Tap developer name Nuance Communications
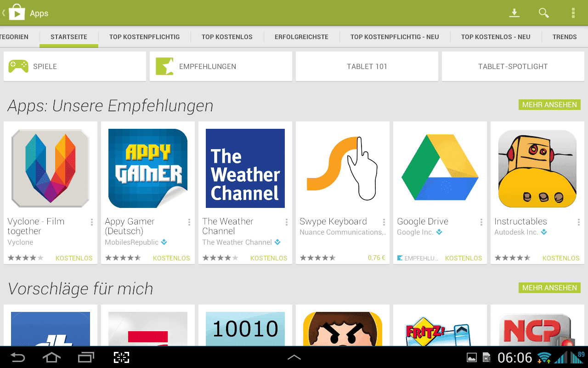This screenshot has height=368, width=588. tap(343, 232)
